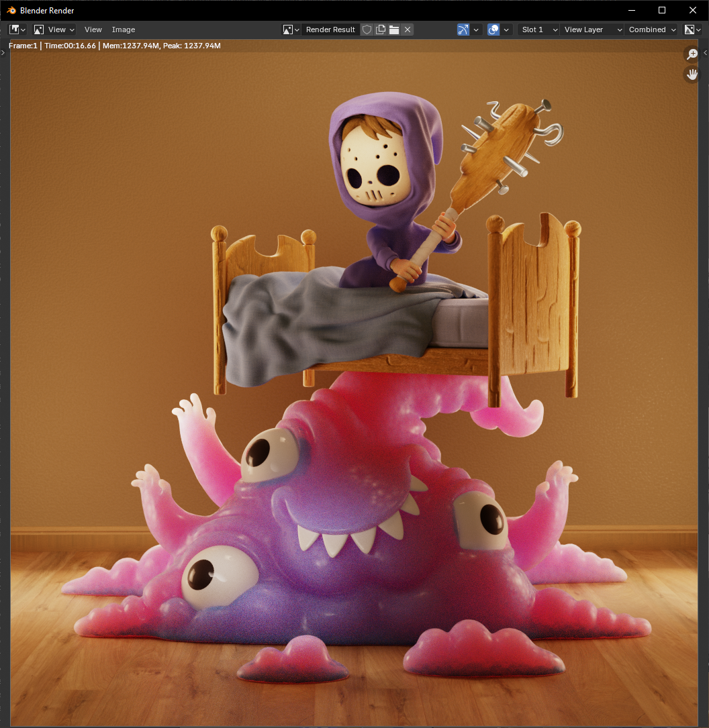Open the Combined render pass dropdown

[x=649, y=29]
